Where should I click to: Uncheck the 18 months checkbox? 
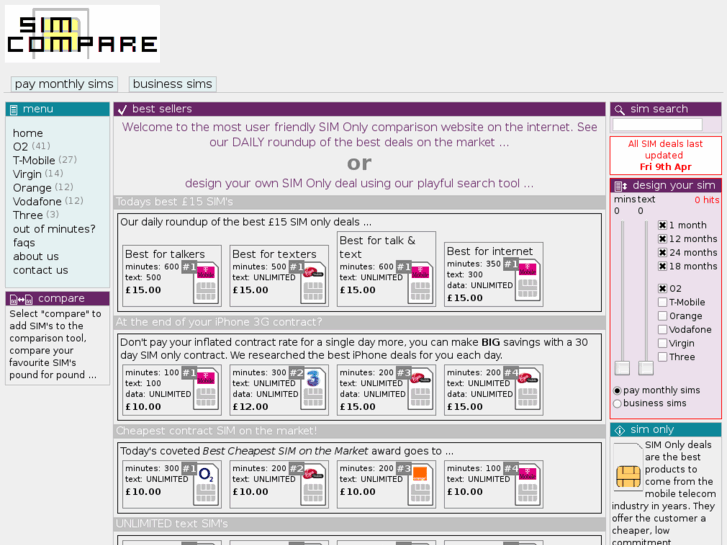pyautogui.click(x=662, y=266)
